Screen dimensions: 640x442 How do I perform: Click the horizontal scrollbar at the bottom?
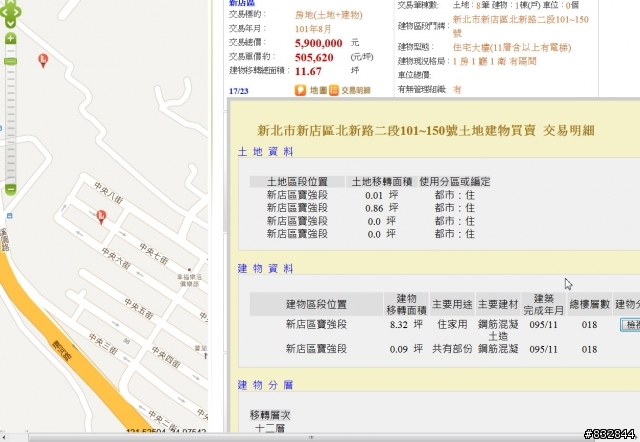(x=310, y=438)
